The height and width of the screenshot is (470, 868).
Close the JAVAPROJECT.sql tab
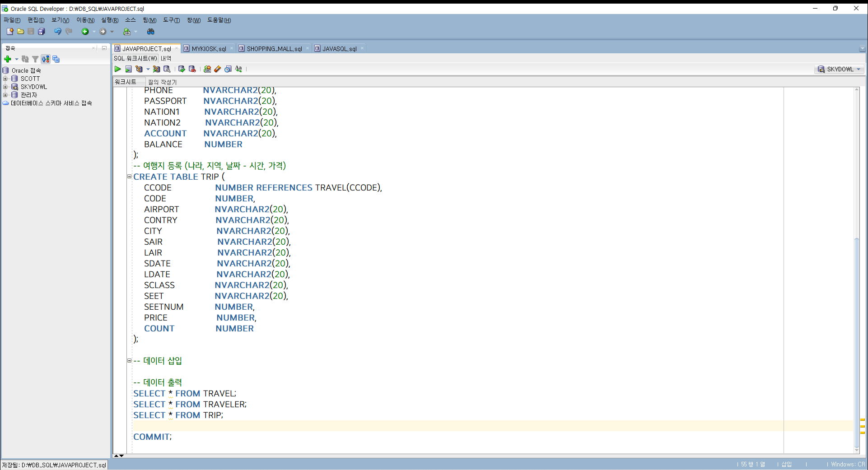[177, 48]
